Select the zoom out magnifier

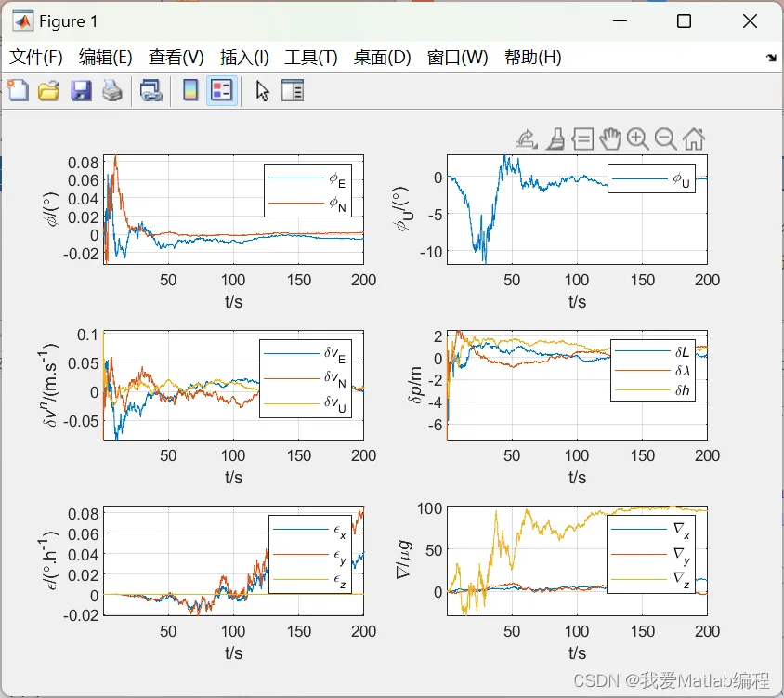click(665, 139)
